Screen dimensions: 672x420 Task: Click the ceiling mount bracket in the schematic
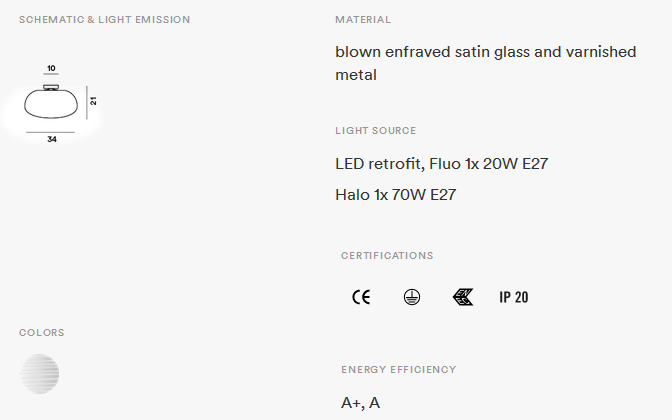click(x=51, y=87)
